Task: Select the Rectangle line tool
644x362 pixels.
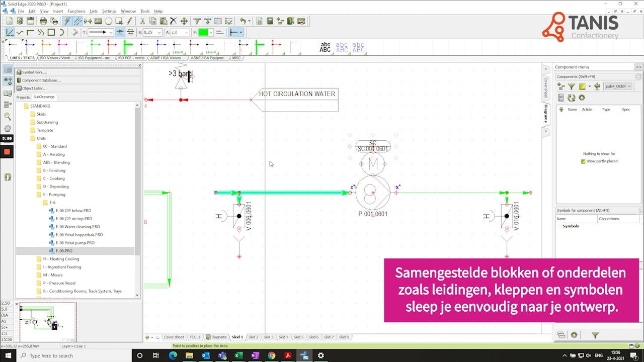Action: (51, 32)
